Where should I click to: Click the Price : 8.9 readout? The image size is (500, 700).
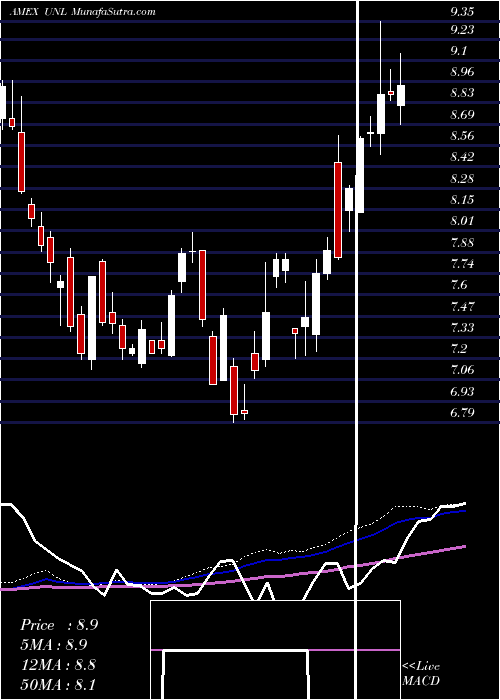click(x=59, y=625)
